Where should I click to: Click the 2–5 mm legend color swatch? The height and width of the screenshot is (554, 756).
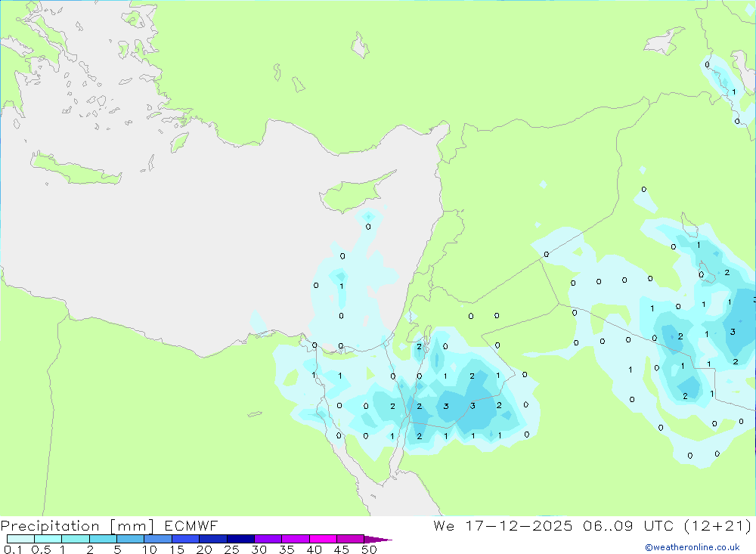coord(103,539)
